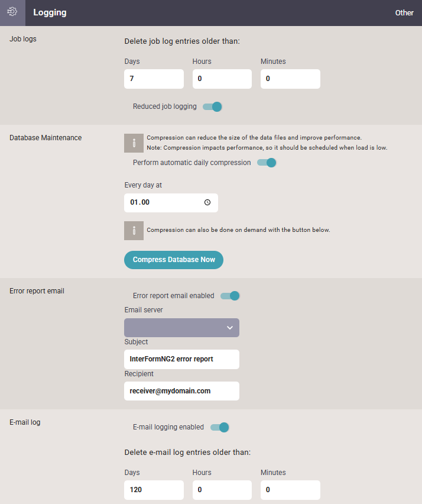Open the Email server dropdown
422x504 pixels.
pyautogui.click(x=182, y=328)
